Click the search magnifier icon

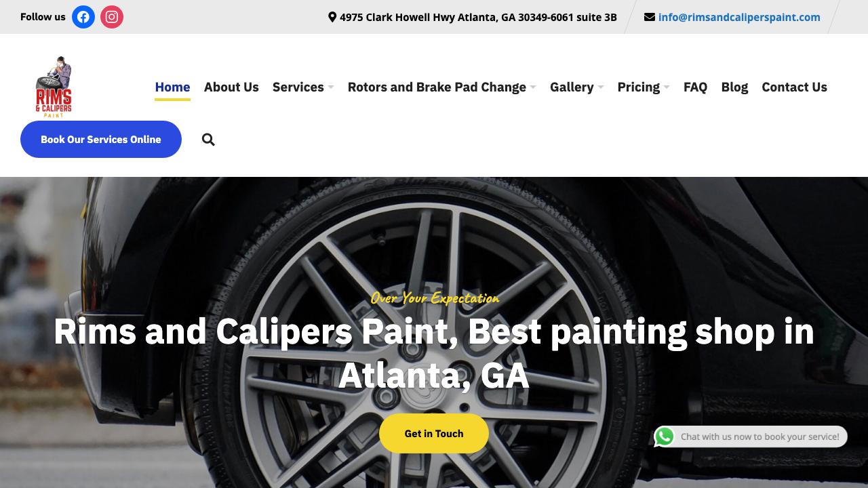tap(208, 140)
